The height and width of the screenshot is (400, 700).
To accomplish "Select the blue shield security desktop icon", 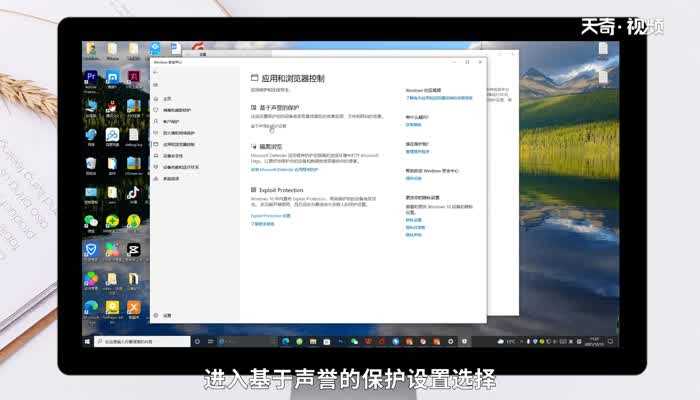I will (91, 251).
